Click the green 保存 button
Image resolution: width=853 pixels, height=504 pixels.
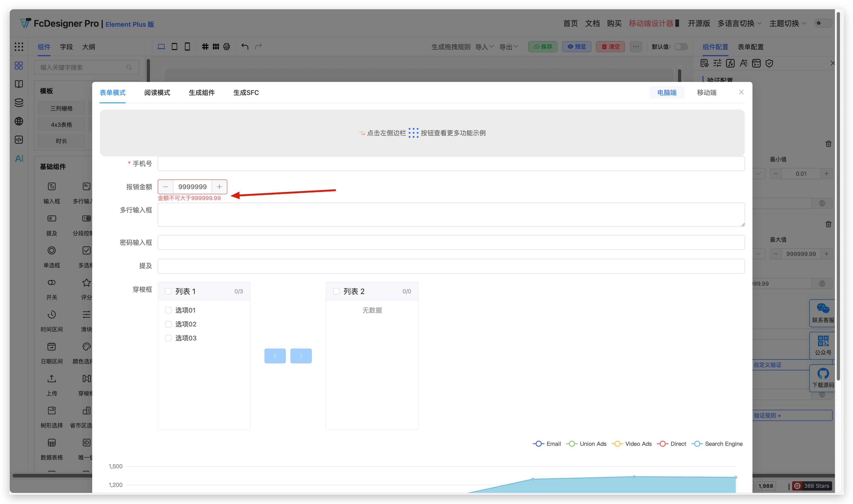[543, 47]
